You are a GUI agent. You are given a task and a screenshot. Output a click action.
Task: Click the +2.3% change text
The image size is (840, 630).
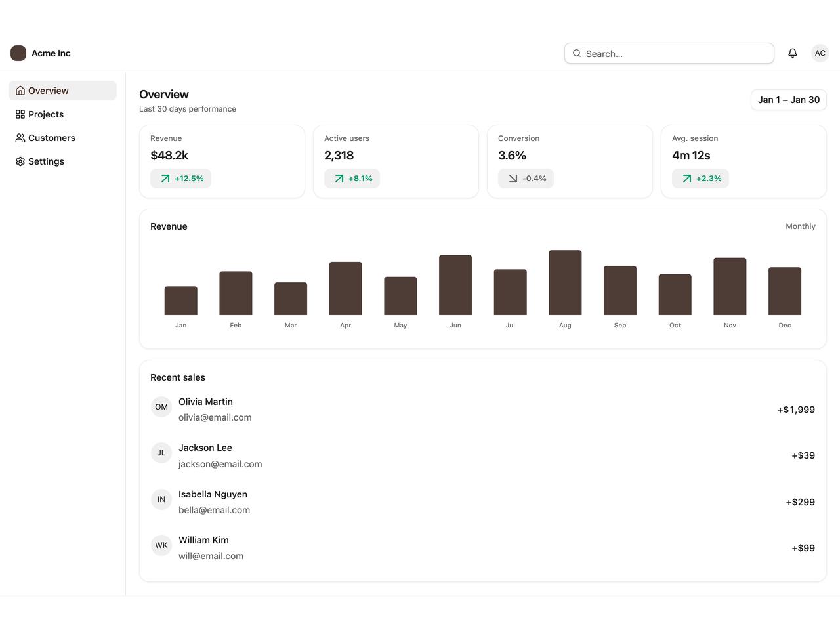[x=709, y=178]
